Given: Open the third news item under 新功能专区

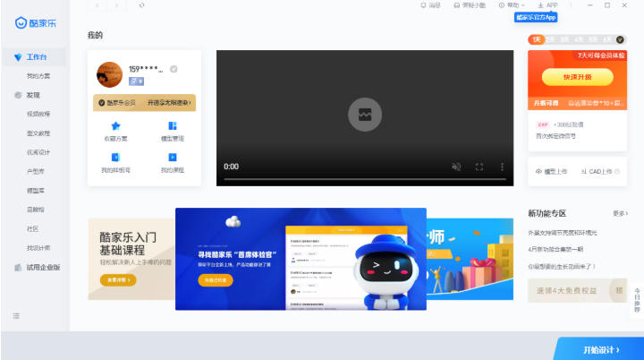Looking at the screenshot, I should pos(562,267).
